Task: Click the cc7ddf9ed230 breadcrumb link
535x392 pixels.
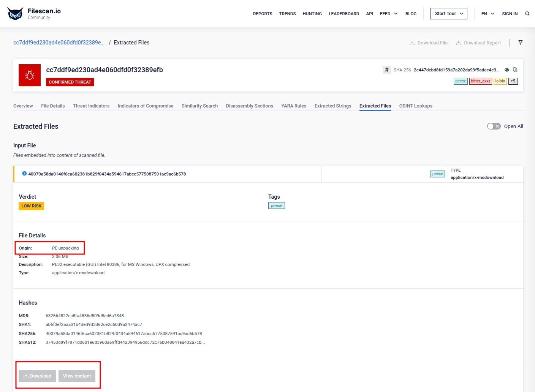Action: [59, 43]
